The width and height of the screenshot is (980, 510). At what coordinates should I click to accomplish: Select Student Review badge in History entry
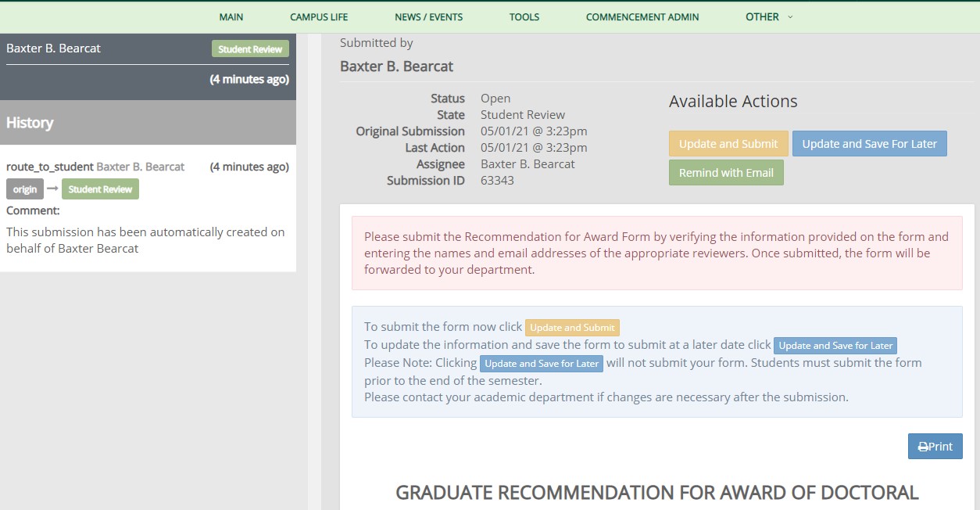(100, 189)
